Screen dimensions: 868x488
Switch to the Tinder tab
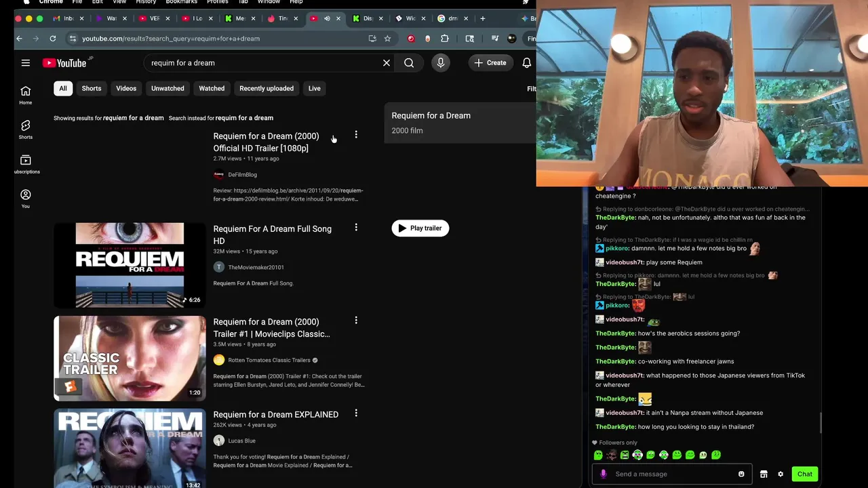click(279, 19)
